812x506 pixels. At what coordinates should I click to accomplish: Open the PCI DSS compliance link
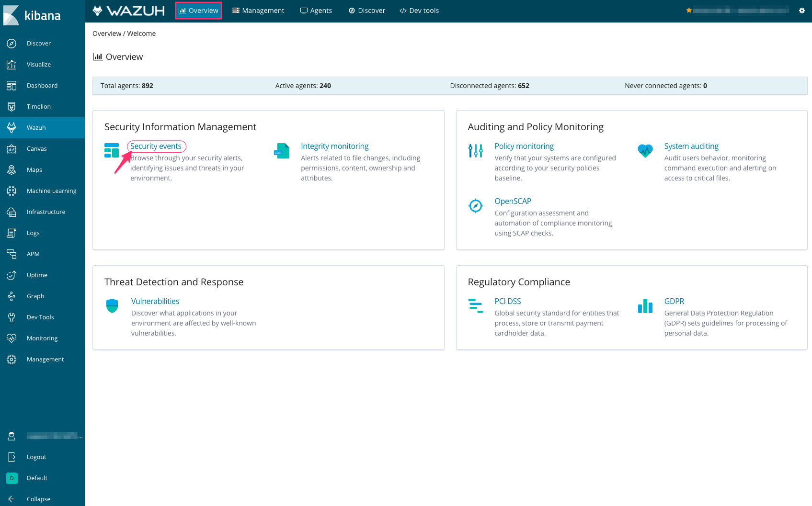click(x=507, y=302)
